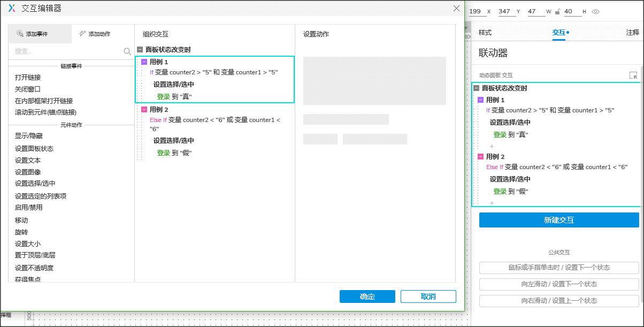
Task: Click the 确定 button
Action: coord(367,296)
